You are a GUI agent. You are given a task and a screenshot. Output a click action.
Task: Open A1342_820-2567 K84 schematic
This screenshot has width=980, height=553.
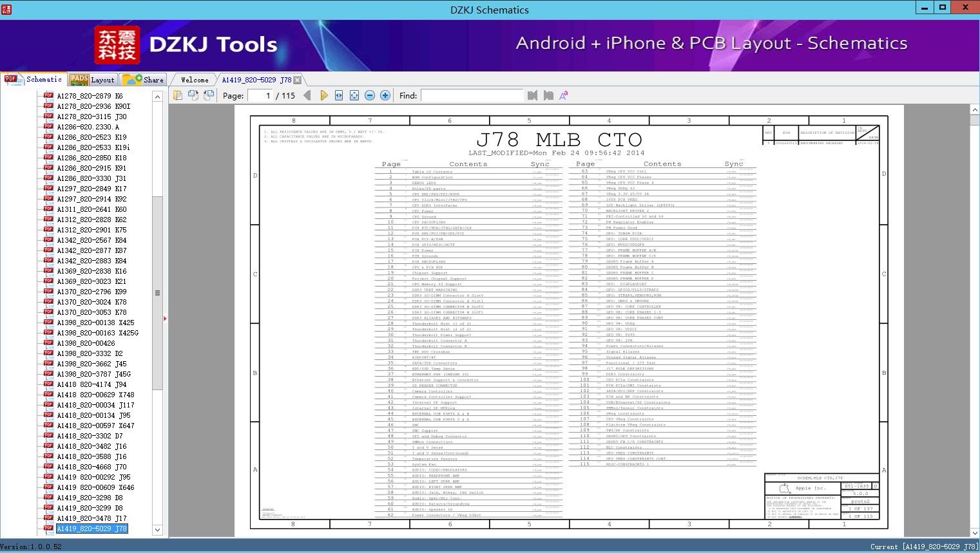[x=91, y=240]
